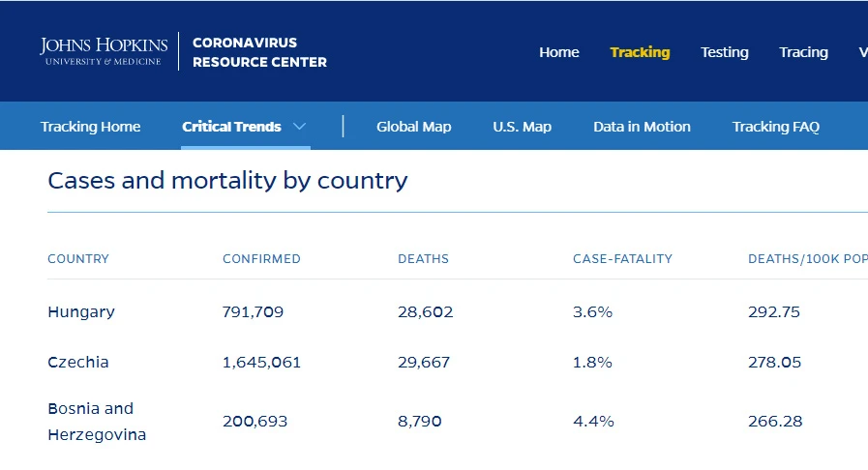868x470 pixels.
Task: Go to the Home nav item
Action: 559,52
